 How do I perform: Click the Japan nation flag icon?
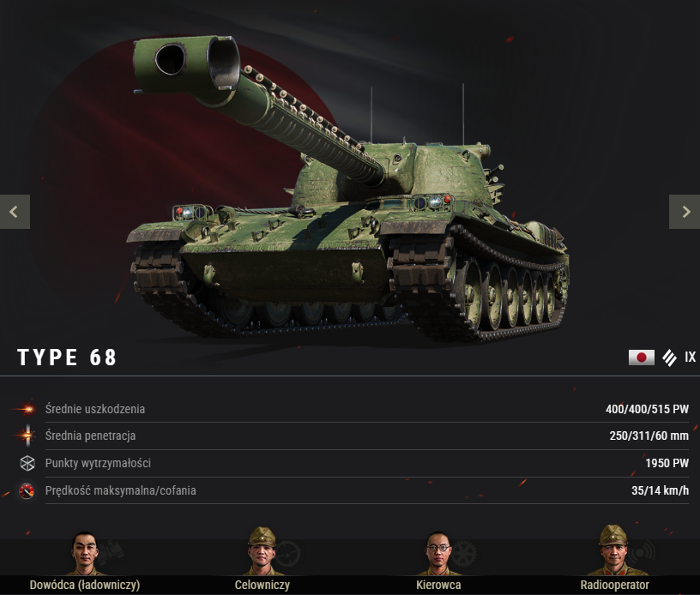coord(642,358)
